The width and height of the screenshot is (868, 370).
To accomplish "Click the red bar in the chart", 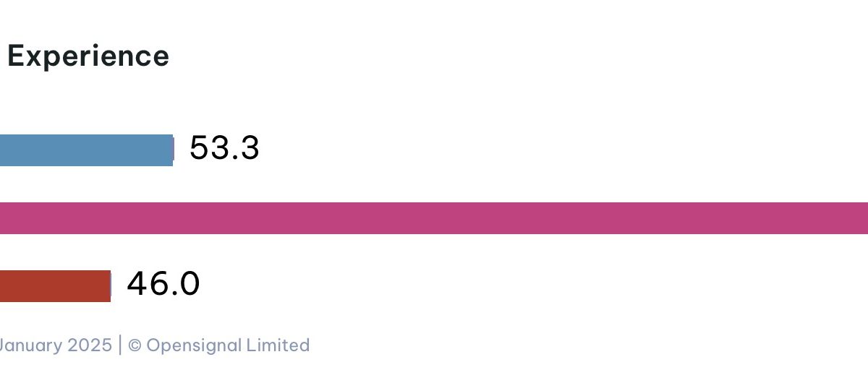I will pyautogui.click(x=54, y=286).
